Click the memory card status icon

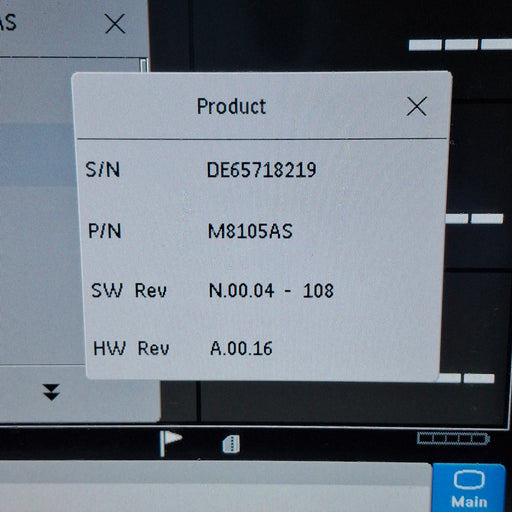pyautogui.click(x=231, y=444)
